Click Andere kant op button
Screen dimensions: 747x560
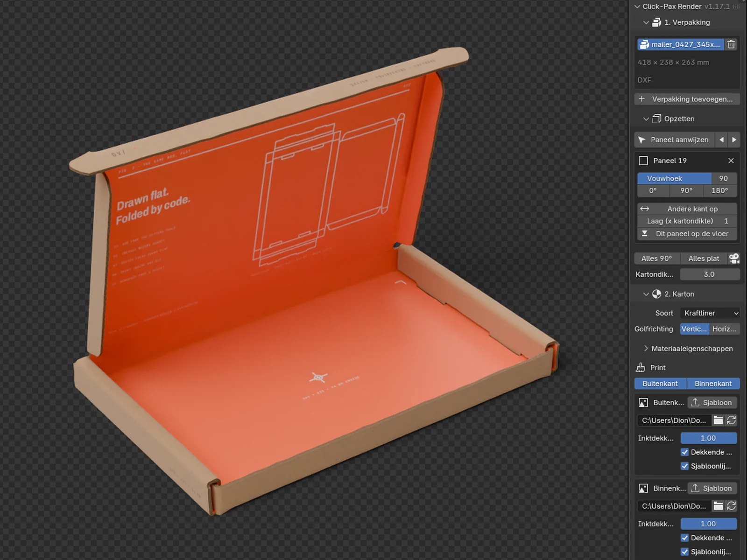click(687, 209)
